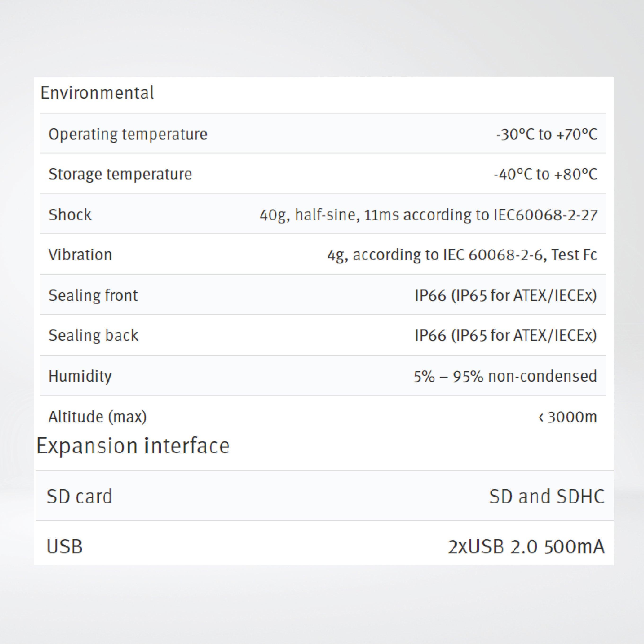
Task: Click the Sealing back label
Action: point(93,335)
